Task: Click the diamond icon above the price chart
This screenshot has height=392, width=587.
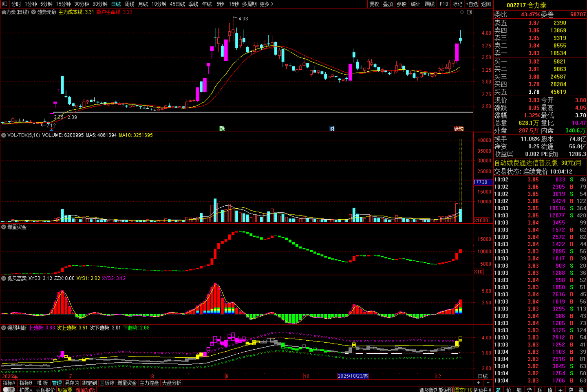Action: [x=462, y=12]
